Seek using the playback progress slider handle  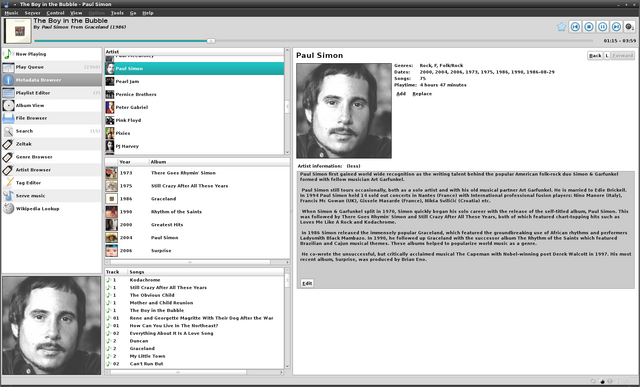click(x=211, y=41)
